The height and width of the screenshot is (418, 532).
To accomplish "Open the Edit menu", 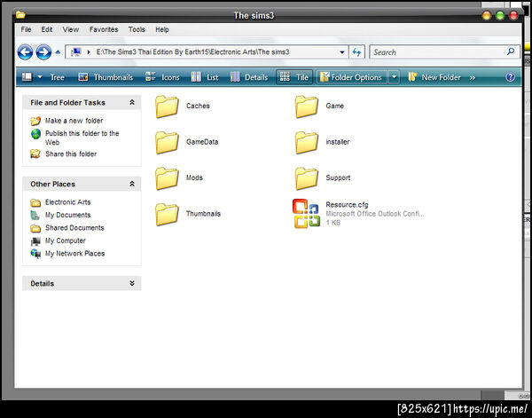I will point(47,29).
